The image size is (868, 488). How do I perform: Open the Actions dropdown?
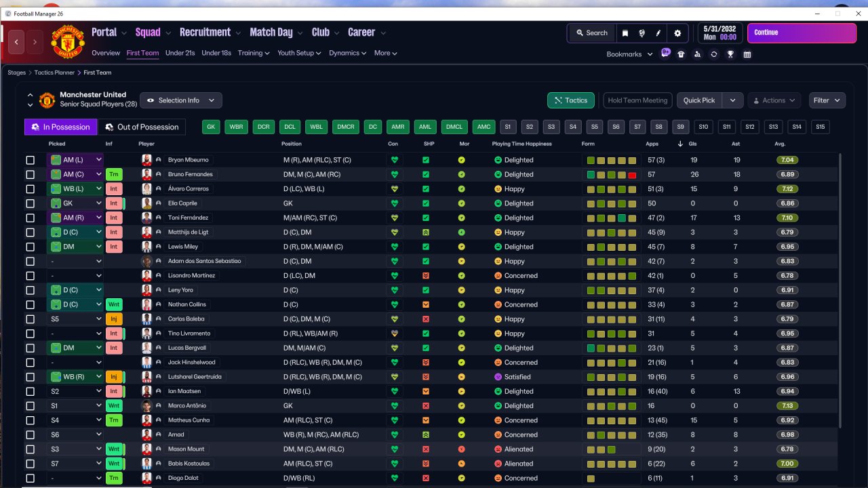[x=774, y=100]
